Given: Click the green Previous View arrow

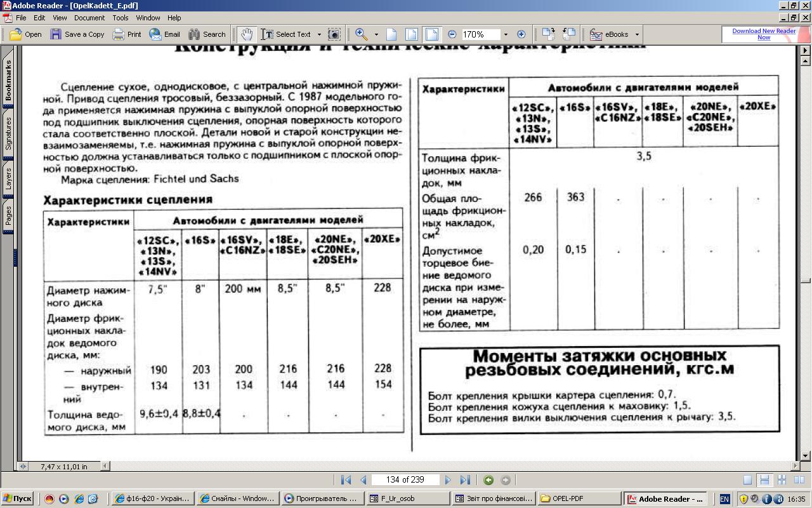Looking at the screenshot, I should (488, 480).
